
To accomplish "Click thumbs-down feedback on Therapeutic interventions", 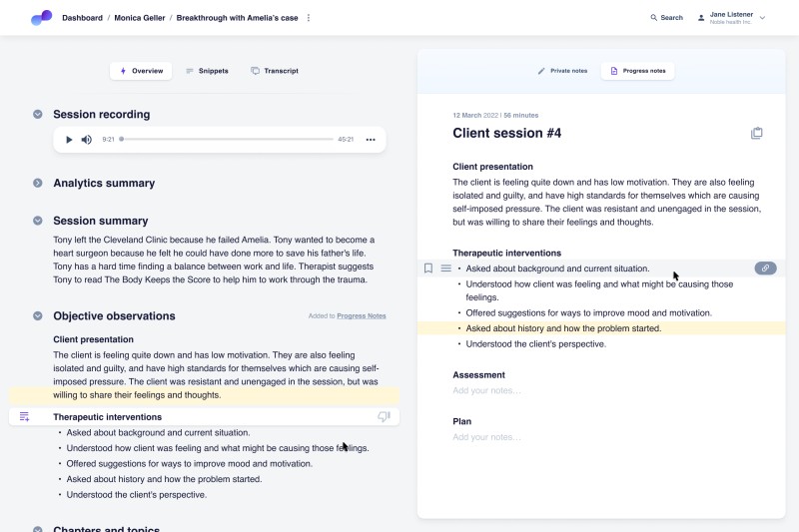I will coord(384,417).
